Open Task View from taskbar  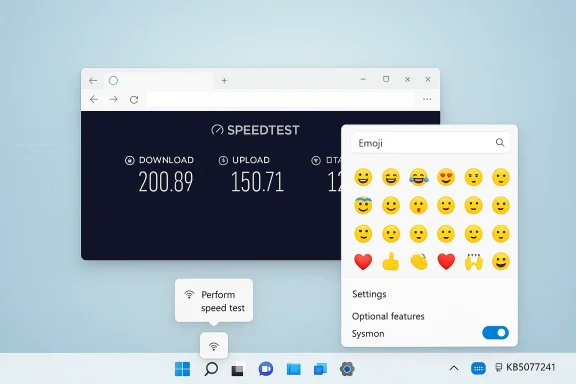point(238,369)
